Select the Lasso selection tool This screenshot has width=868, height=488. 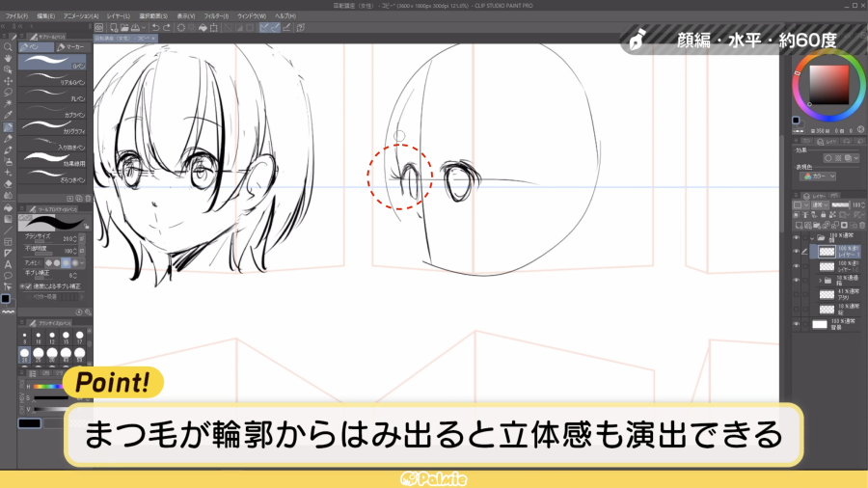coord(8,93)
